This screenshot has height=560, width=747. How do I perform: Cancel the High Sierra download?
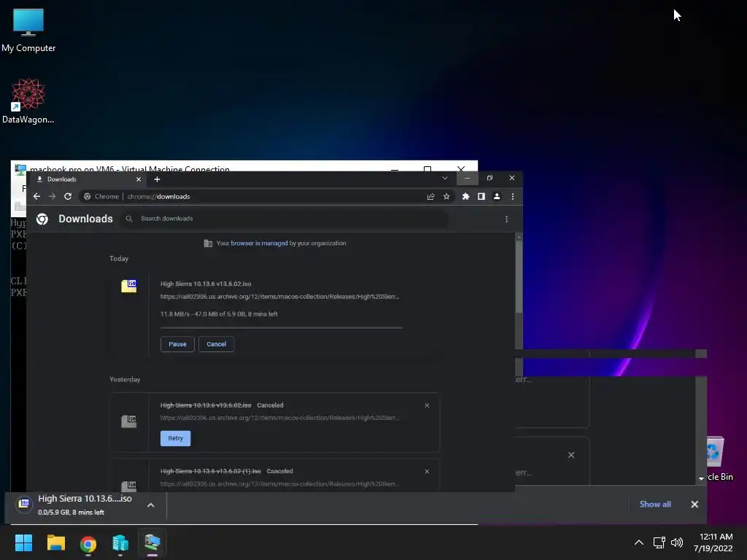click(216, 344)
